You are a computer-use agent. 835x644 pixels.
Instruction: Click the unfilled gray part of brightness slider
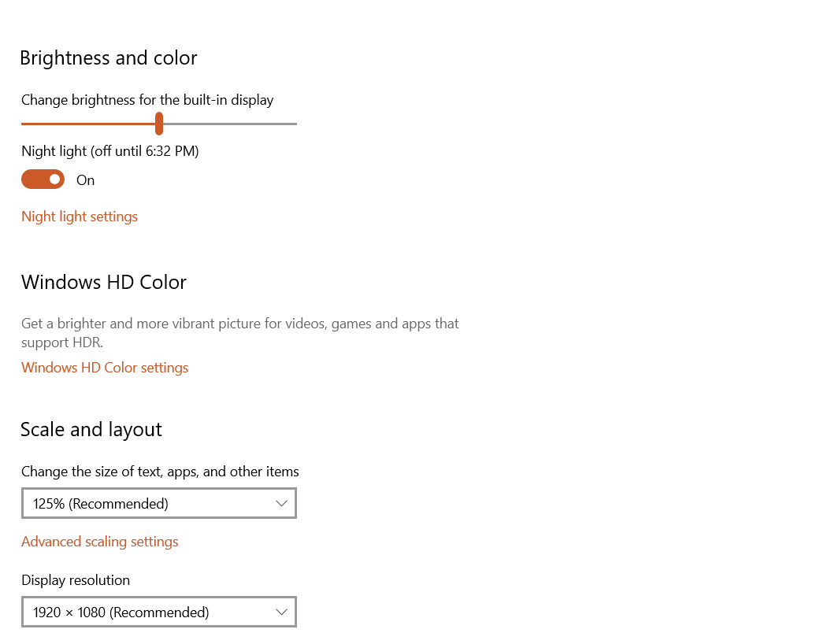(x=228, y=124)
